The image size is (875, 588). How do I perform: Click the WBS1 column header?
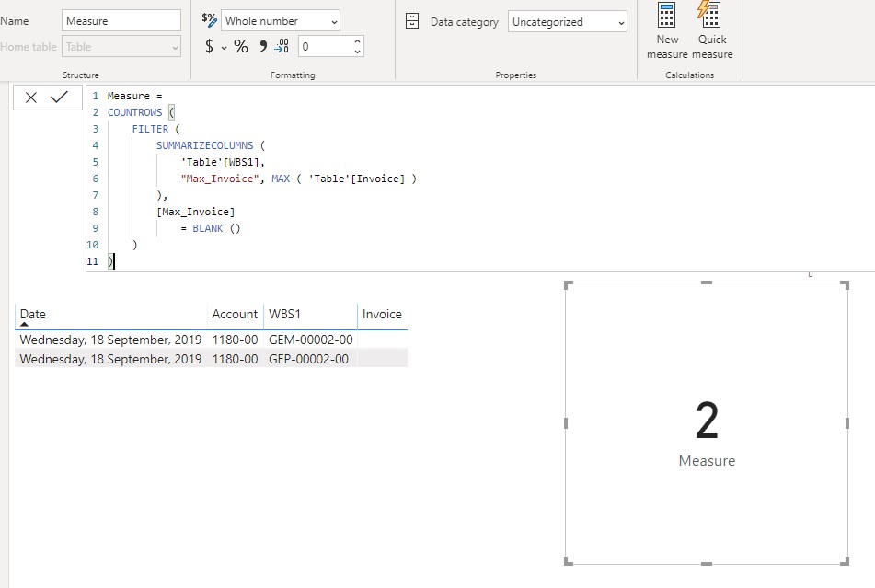point(284,314)
